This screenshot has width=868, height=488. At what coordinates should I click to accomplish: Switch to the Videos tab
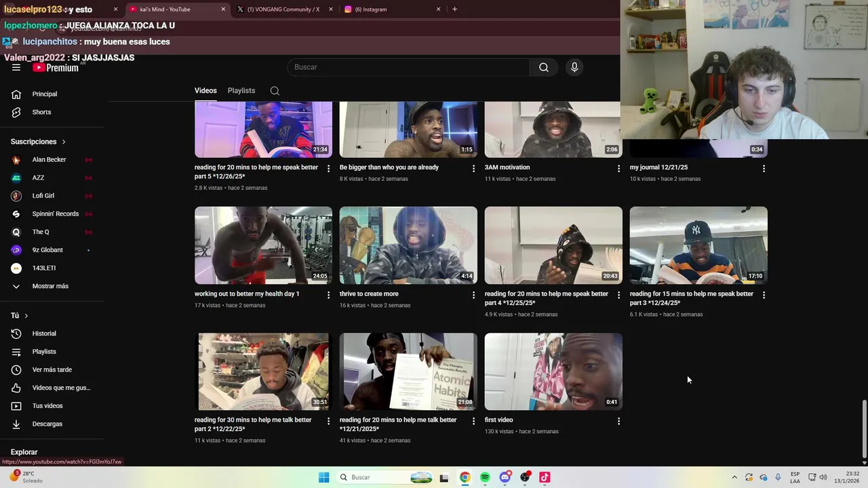pos(205,91)
